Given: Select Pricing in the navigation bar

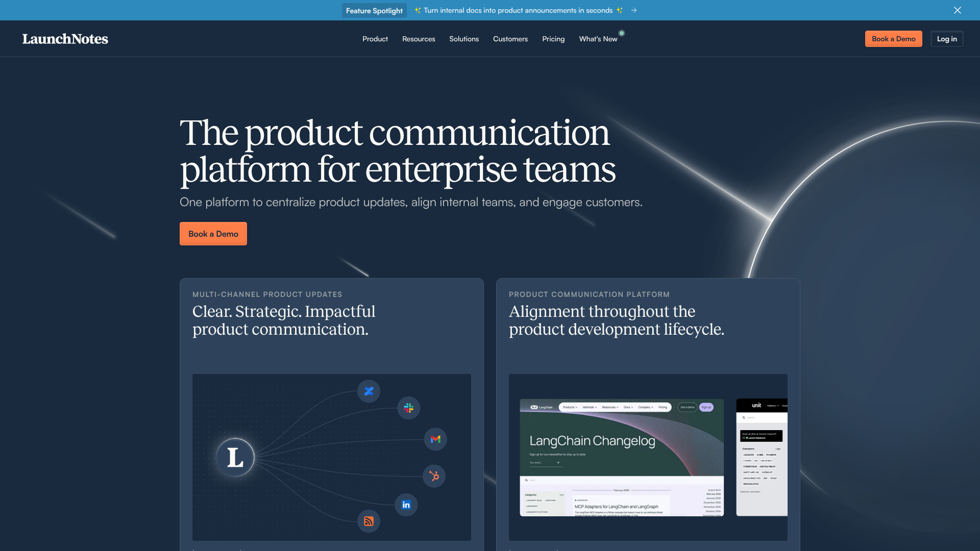Looking at the screenshot, I should pos(553,39).
